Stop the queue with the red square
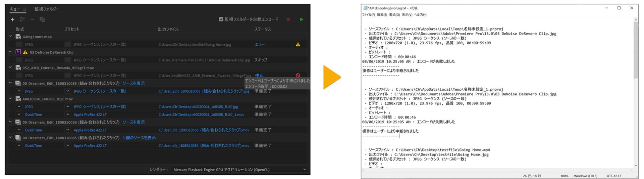This screenshot has height=179, width=644. [288, 19]
